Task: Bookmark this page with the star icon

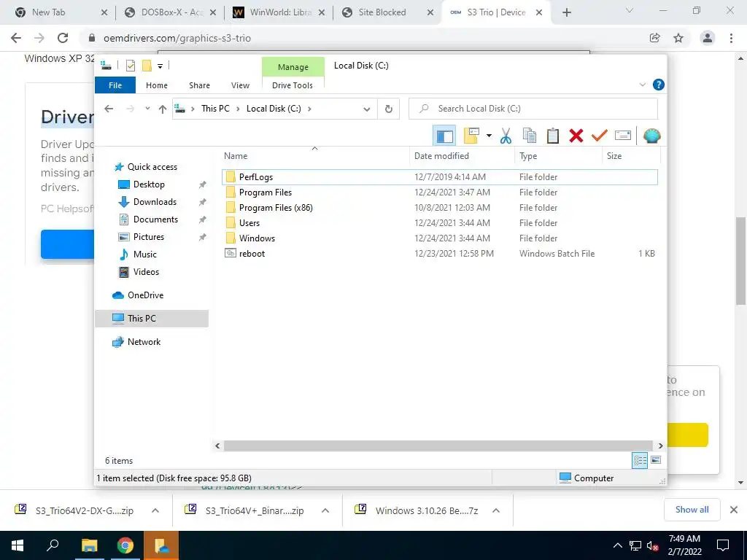Action: click(678, 38)
